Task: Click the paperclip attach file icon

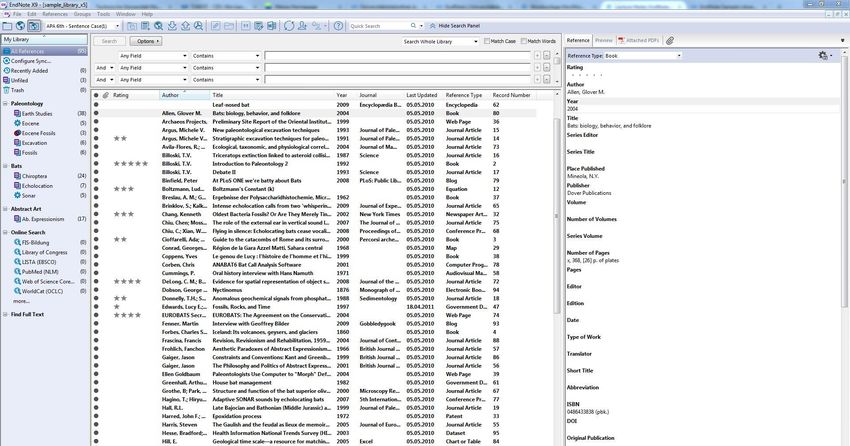Action: coord(670,41)
